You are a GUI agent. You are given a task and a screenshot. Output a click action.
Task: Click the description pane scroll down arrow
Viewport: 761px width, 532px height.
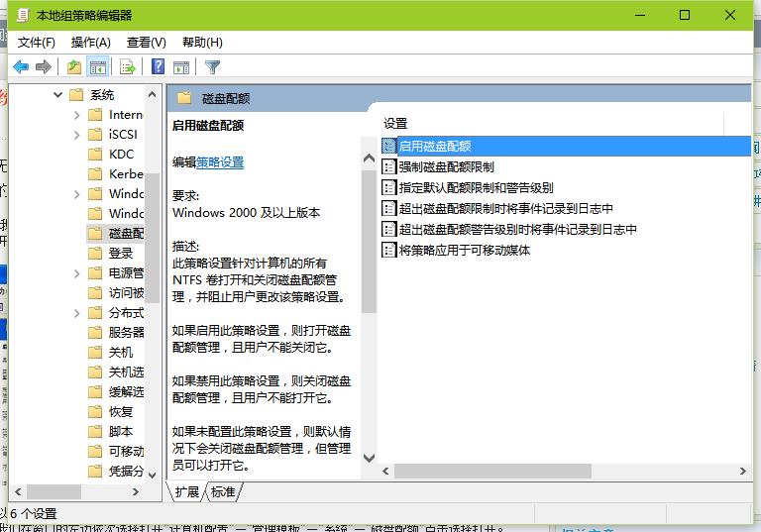(x=369, y=458)
